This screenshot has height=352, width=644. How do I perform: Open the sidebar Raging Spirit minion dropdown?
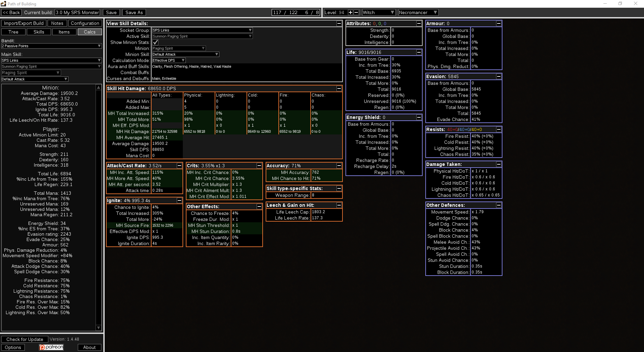click(x=31, y=73)
